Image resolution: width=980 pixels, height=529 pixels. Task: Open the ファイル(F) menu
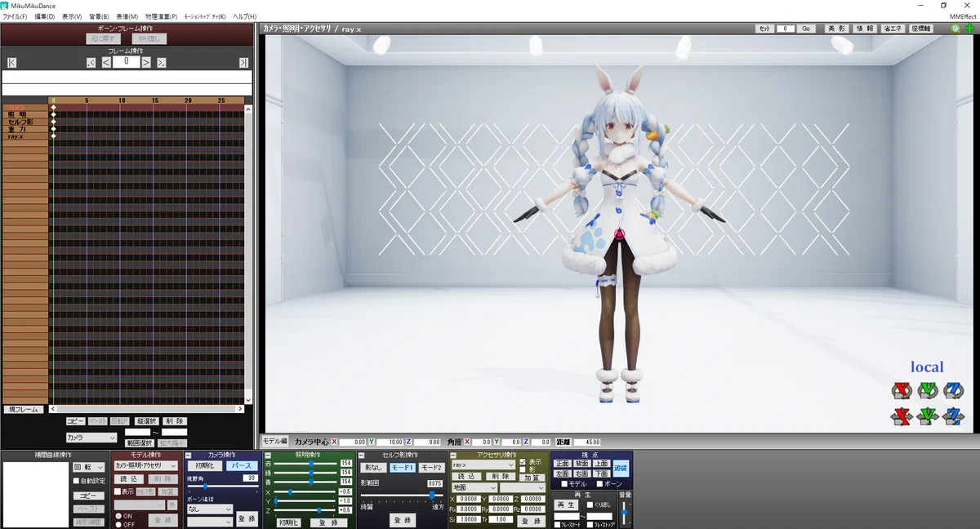pyautogui.click(x=15, y=16)
